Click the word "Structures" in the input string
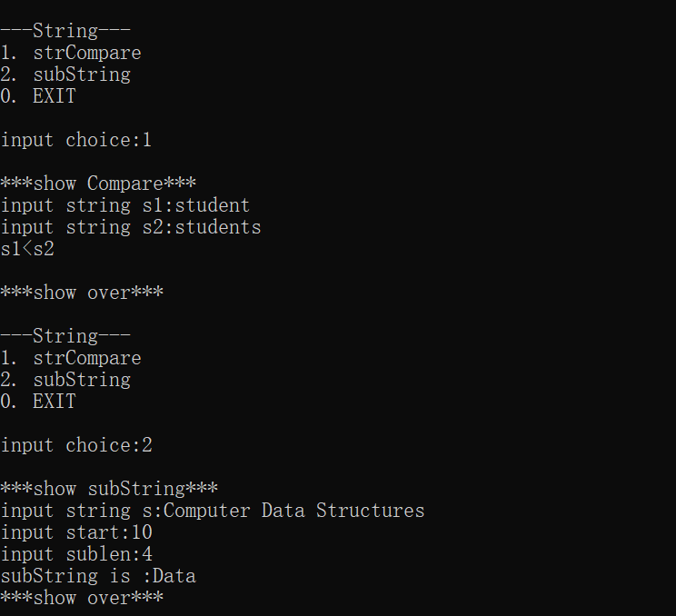Viewport: 676px width, 616px height. [371, 511]
